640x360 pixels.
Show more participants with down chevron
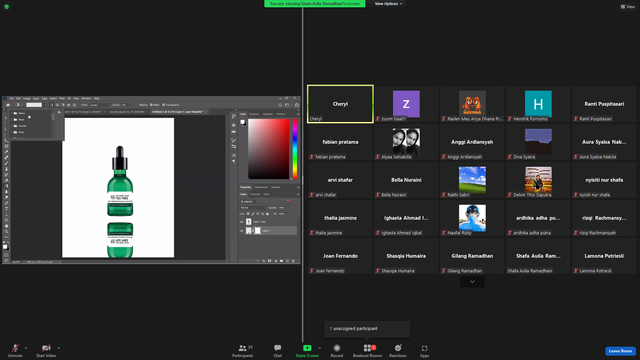tap(472, 282)
